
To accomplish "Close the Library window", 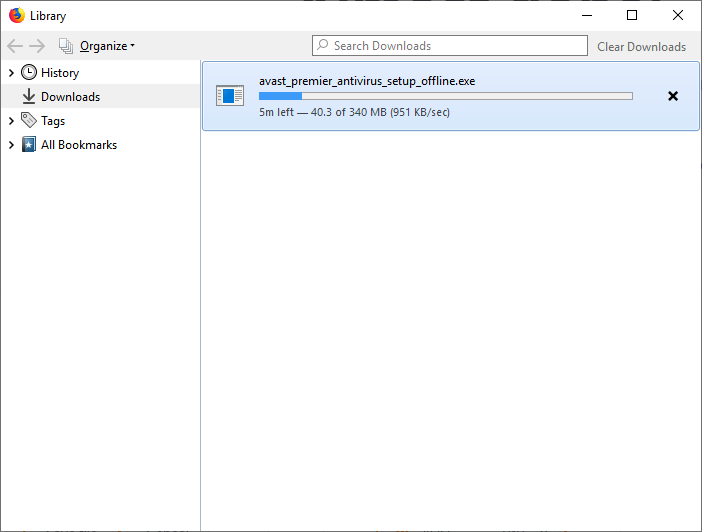I will [678, 15].
